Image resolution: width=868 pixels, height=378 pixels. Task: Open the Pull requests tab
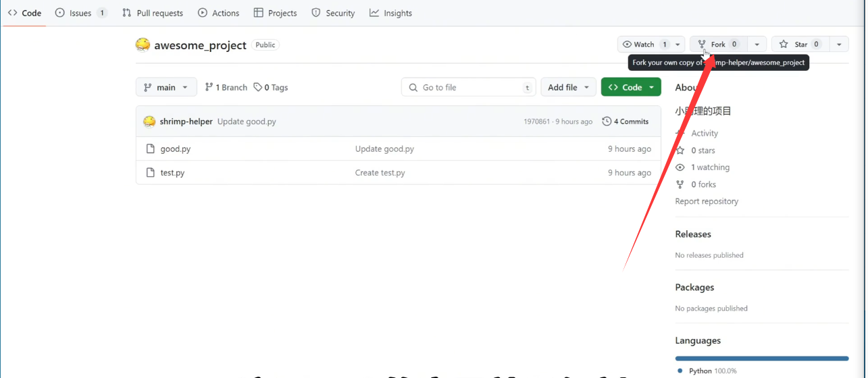[153, 13]
